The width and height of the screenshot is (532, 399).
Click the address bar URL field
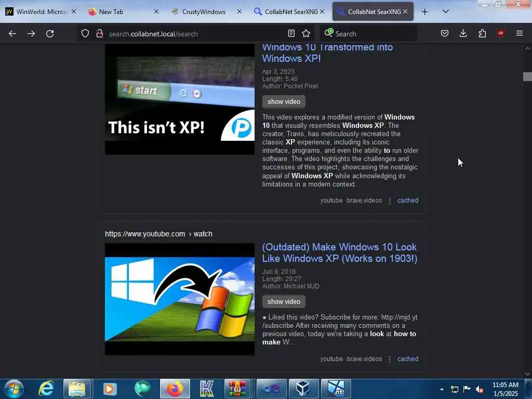click(195, 34)
